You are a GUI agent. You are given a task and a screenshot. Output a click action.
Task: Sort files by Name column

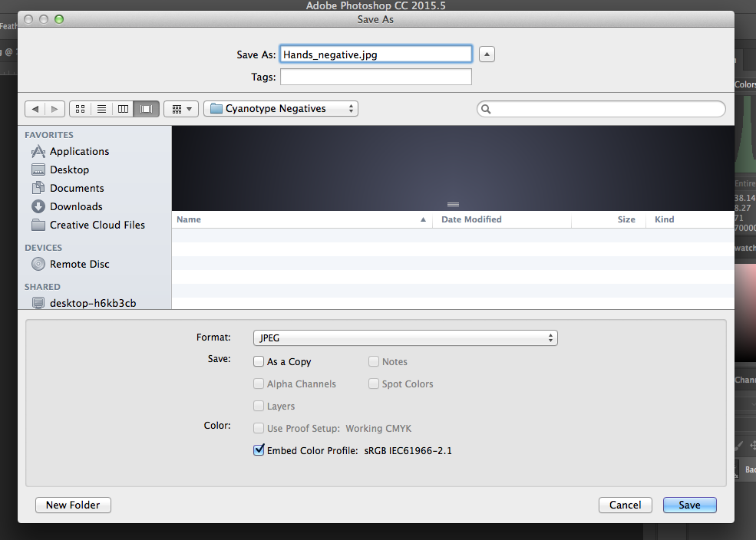pyautogui.click(x=302, y=219)
